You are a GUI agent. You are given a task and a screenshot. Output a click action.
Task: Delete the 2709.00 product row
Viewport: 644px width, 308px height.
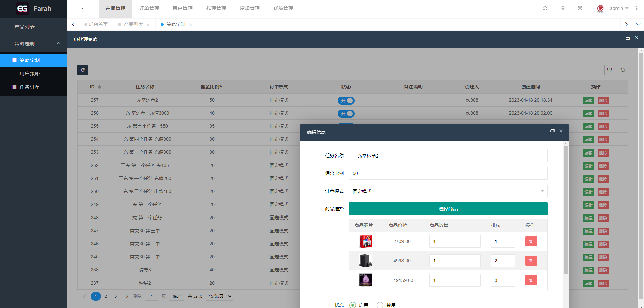(531, 241)
